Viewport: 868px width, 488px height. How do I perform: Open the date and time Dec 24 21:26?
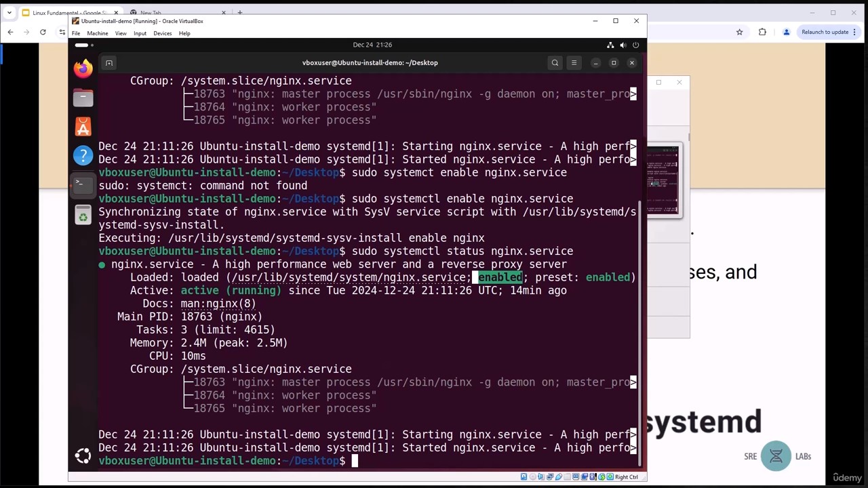point(372,45)
